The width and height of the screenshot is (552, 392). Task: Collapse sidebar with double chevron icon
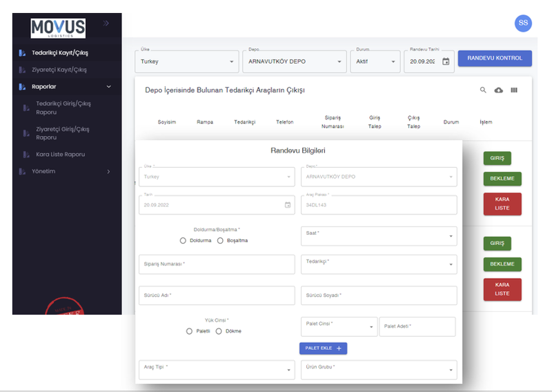[x=106, y=23]
